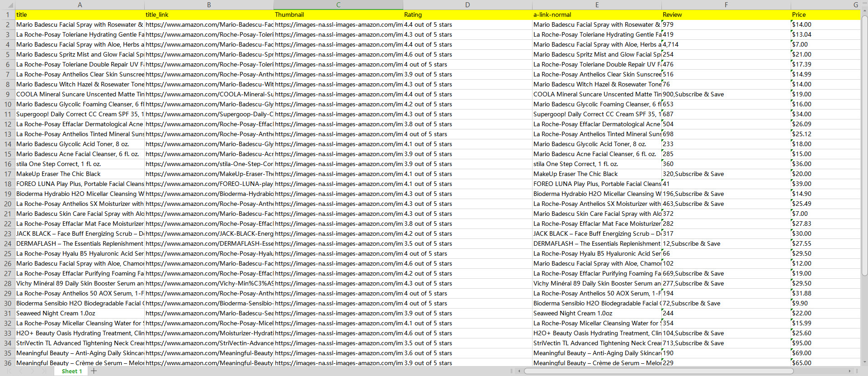Select the StriVectin-Advance link cell
The width and height of the screenshot is (868, 376).
[x=209, y=343]
